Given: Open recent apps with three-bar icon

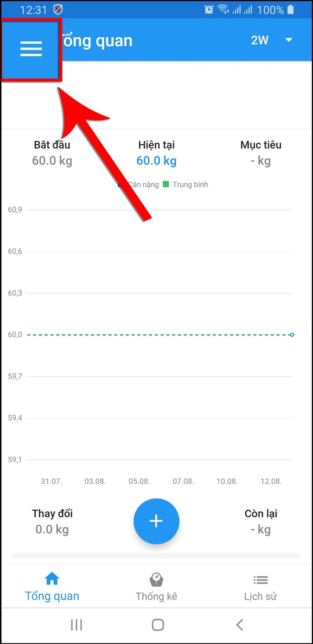Looking at the screenshot, I should pyautogui.click(x=76, y=625).
